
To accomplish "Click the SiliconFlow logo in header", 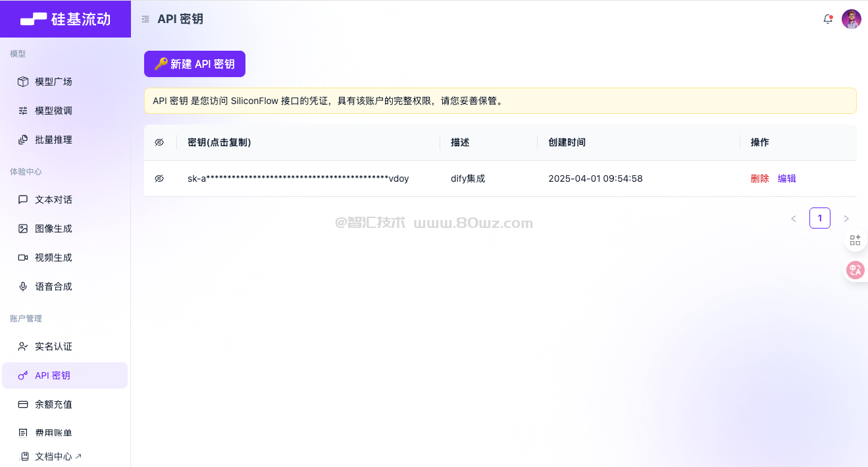I will 65,19.
